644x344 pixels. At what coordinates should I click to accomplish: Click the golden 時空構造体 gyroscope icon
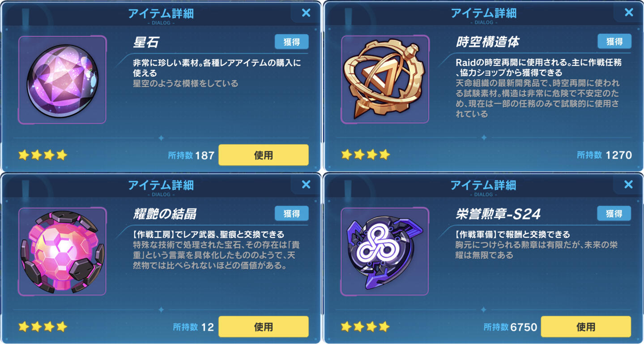point(385,80)
